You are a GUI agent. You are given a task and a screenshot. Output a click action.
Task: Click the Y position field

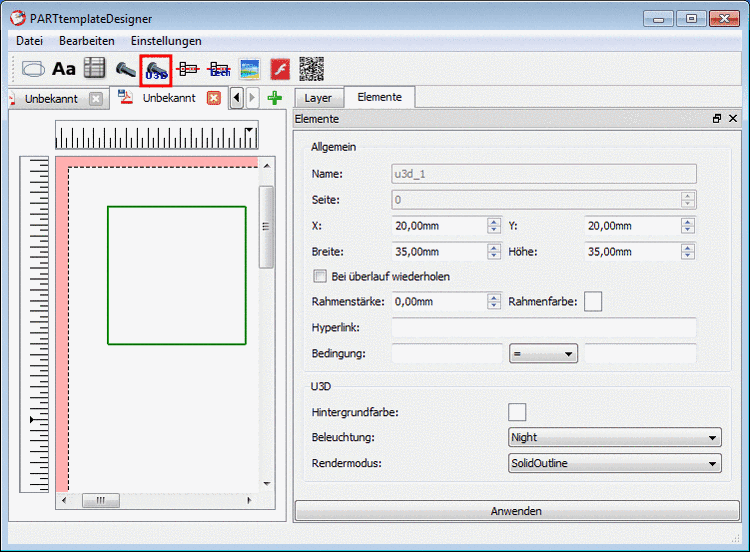pyautogui.click(x=633, y=226)
